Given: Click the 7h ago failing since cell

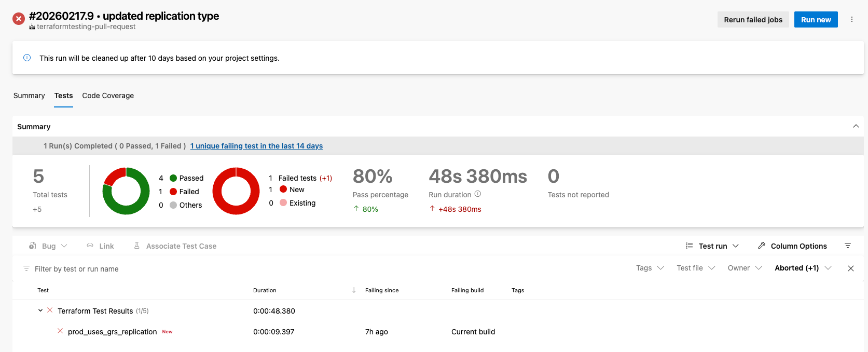Looking at the screenshot, I should coord(377,332).
